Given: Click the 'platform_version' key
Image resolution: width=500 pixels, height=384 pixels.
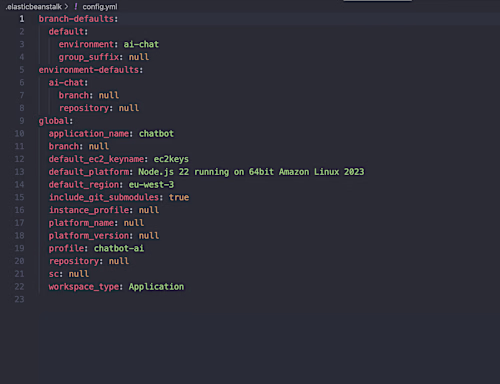Looking at the screenshot, I should [x=89, y=236].
